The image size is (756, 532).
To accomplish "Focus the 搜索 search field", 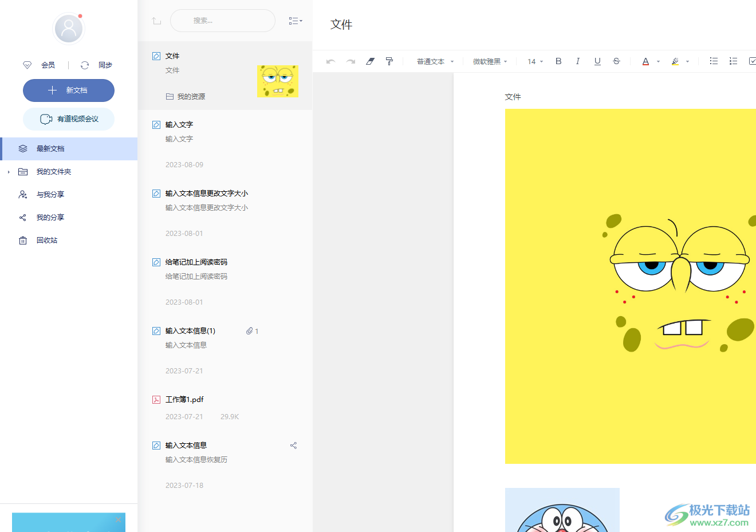I will (223, 21).
